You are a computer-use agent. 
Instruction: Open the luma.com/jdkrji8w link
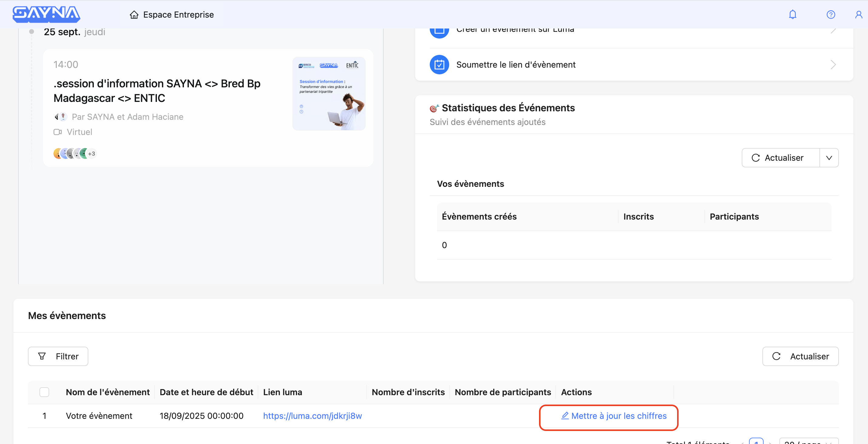point(312,416)
